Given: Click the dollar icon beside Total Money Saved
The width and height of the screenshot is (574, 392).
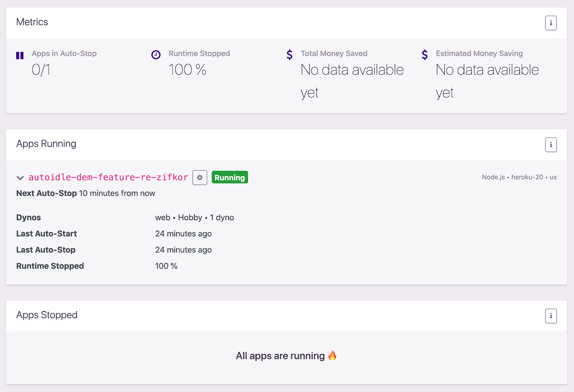Looking at the screenshot, I should (290, 55).
